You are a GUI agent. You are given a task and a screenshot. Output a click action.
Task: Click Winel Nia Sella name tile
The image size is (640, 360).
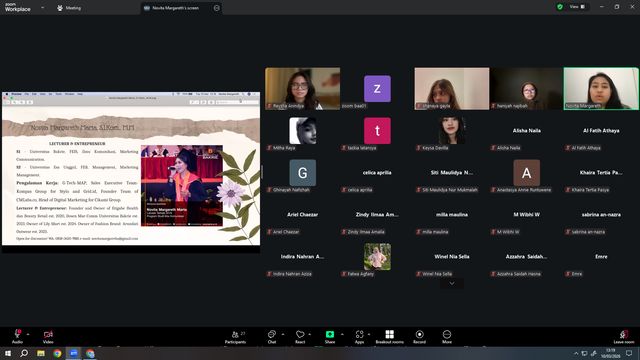pyautogui.click(x=452, y=257)
